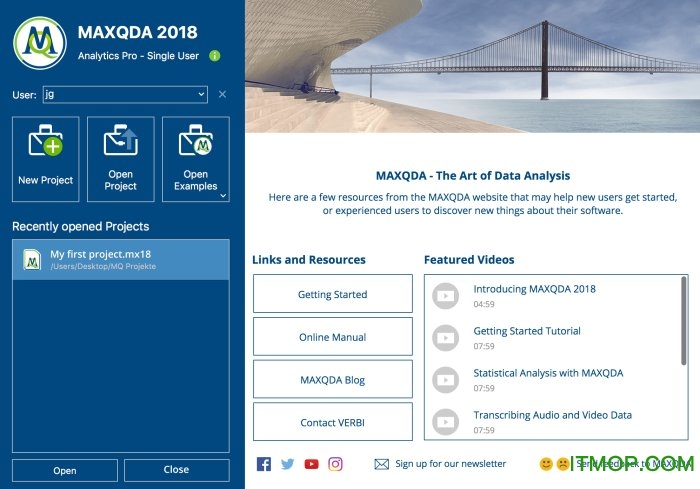Click the MAXQDA logo icon

tap(39, 43)
